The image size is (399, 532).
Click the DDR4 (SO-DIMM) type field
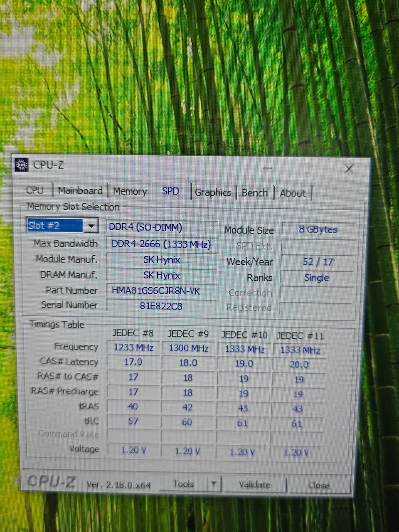162,227
